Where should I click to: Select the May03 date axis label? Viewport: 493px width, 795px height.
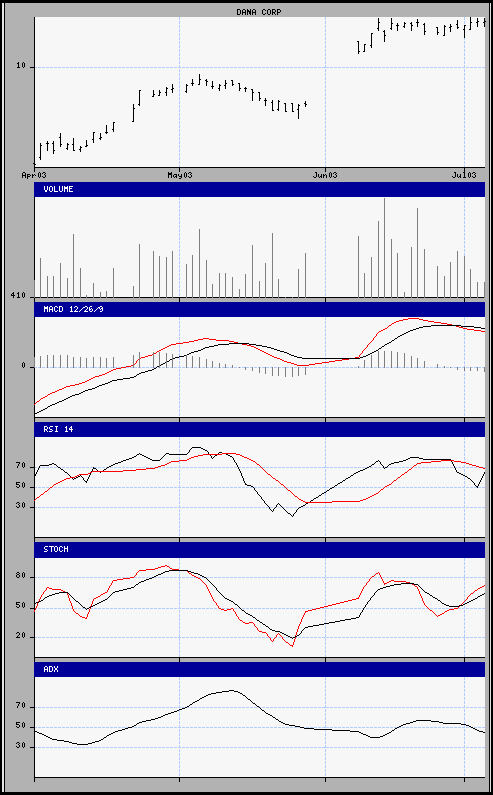tap(180, 175)
